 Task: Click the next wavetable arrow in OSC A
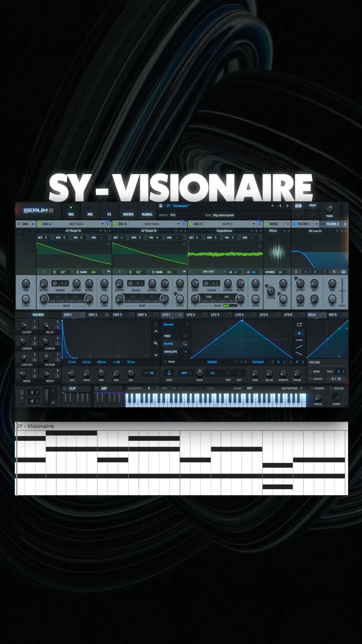tap(110, 231)
